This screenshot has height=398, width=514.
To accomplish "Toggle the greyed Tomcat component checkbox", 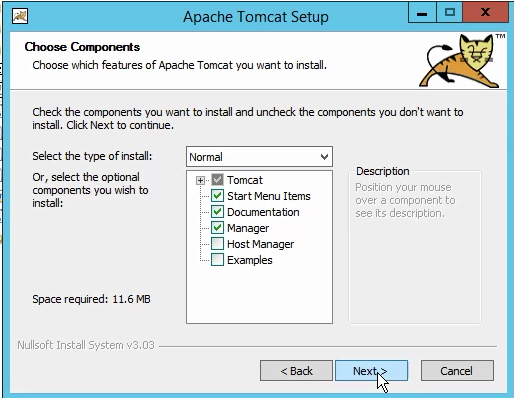I will [x=217, y=180].
